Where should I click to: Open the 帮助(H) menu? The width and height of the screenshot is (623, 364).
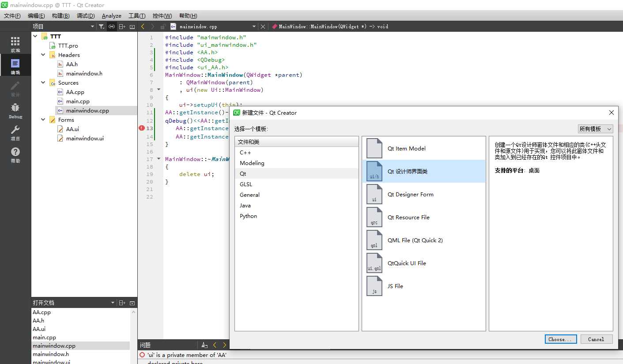pos(188,15)
